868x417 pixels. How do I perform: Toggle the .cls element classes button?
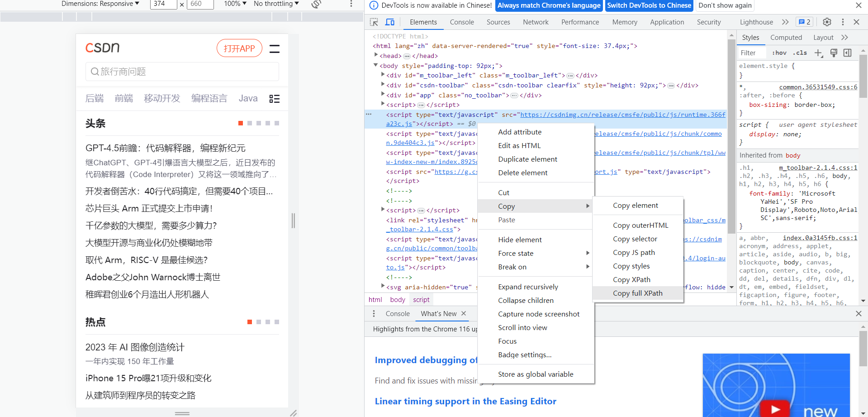click(x=800, y=53)
